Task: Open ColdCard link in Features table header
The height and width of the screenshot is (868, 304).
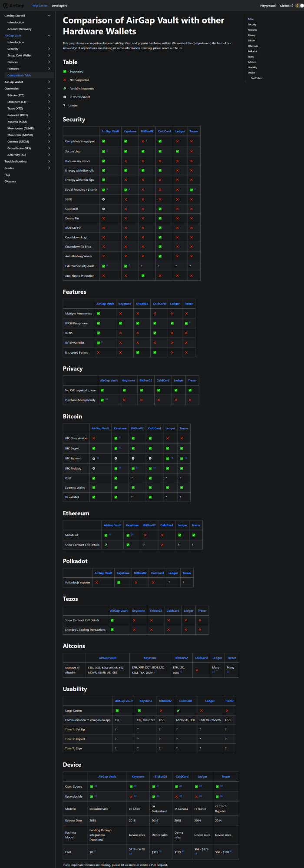Action: click(x=159, y=304)
